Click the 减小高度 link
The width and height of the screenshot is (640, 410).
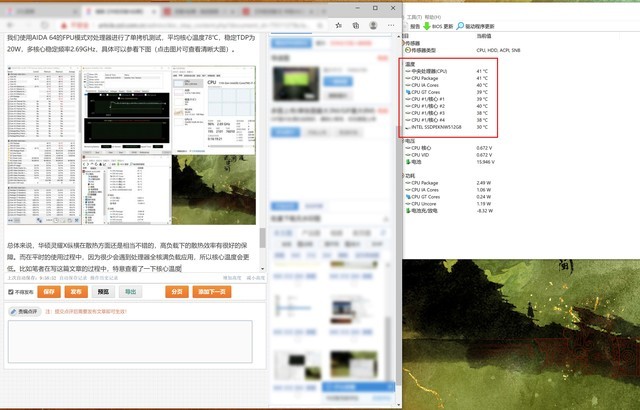tap(256, 278)
